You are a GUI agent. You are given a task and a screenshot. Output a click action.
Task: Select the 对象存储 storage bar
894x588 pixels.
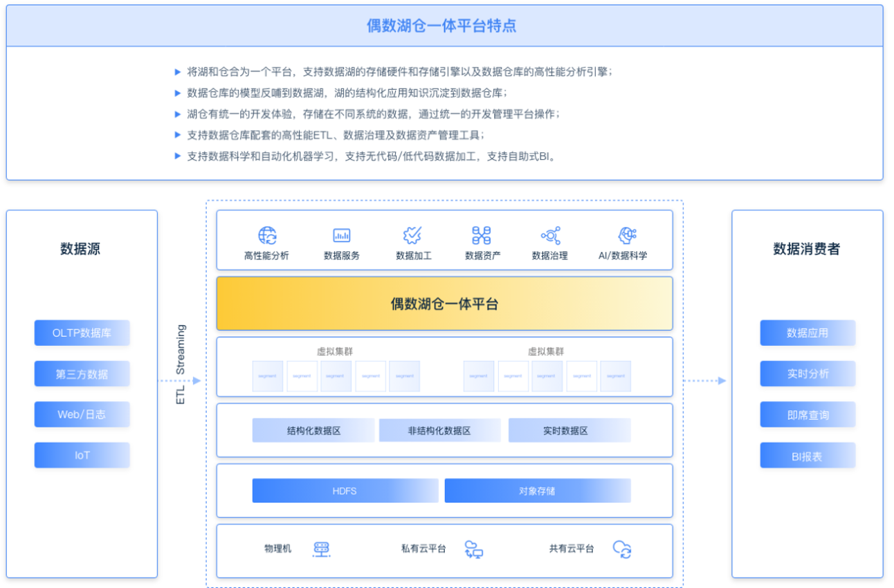[538, 490]
